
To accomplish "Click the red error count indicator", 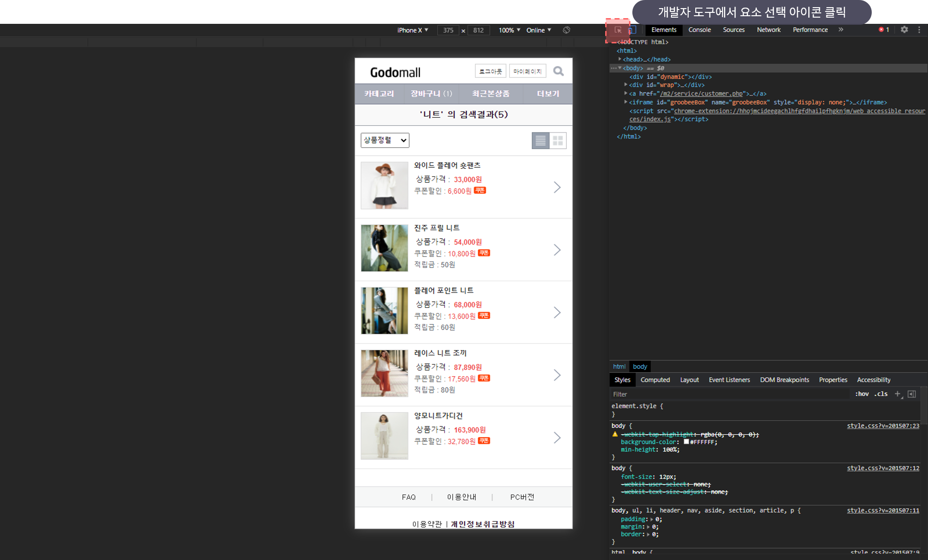I will coord(884,30).
